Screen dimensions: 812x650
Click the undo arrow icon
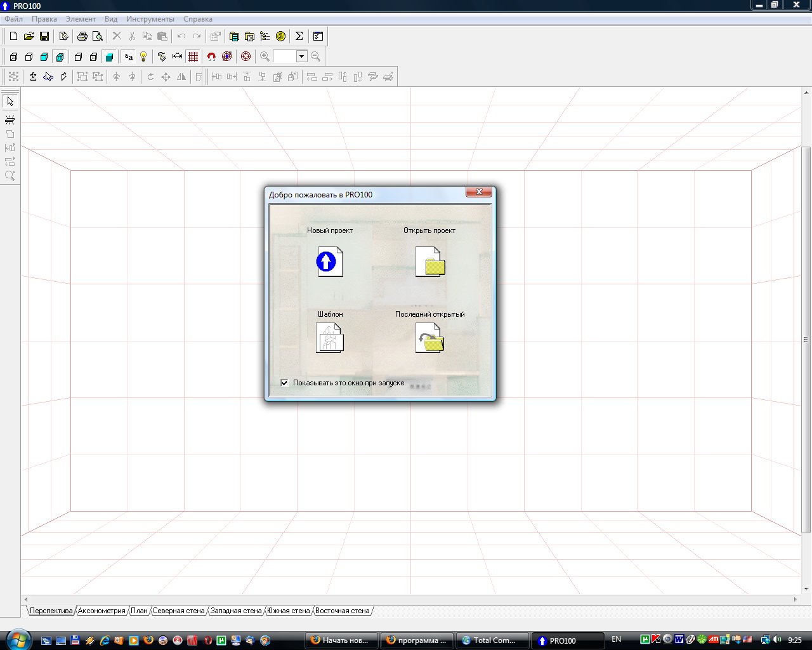tap(181, 36)
